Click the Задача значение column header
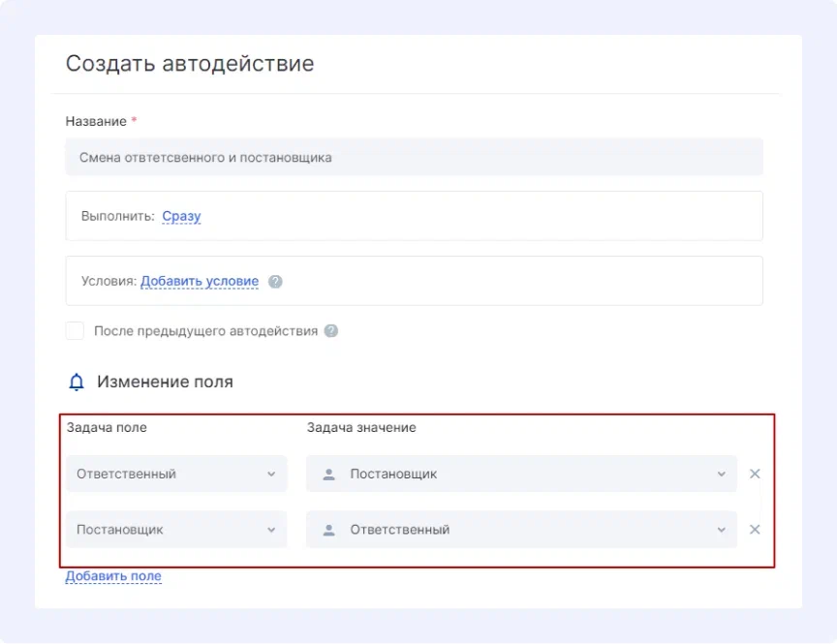This screenshot has width=837, height=644. pyautogui.click(x=359, y=427)
